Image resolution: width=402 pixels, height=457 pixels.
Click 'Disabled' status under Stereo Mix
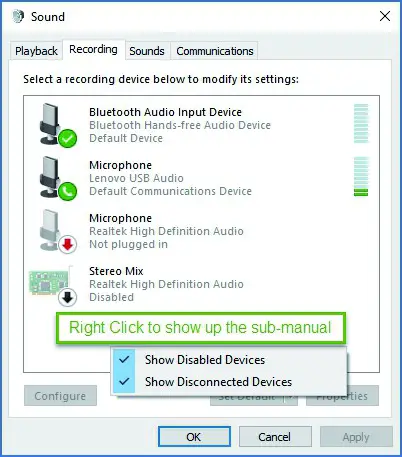[111, 297]
